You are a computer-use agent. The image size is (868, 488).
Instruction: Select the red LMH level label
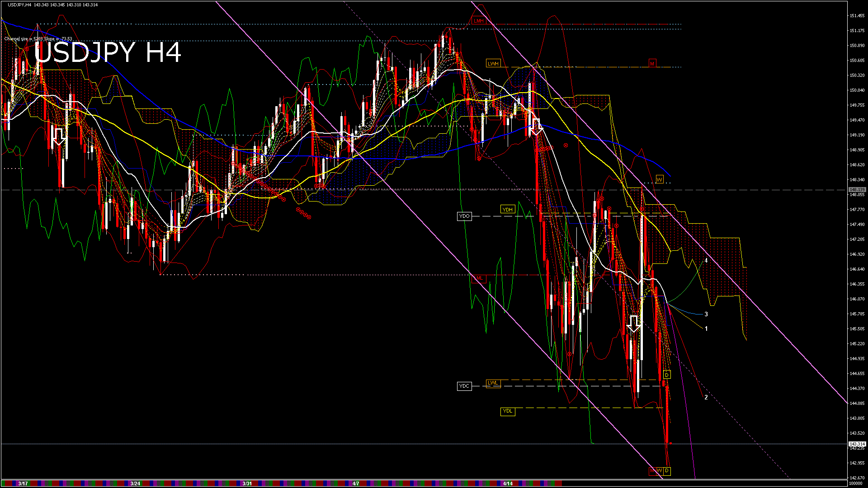[x=478, y=21]
